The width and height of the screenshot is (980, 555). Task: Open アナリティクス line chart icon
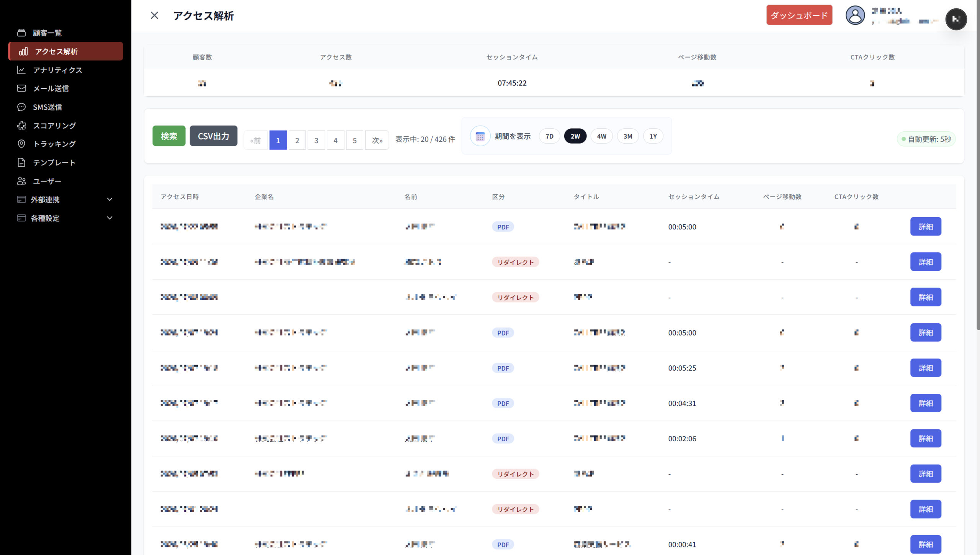(x=21, y=70)
